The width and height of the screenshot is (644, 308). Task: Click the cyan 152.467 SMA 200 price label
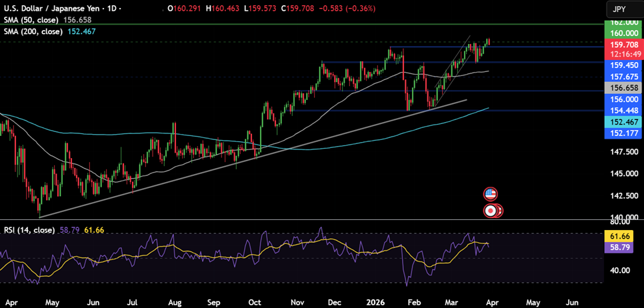point(623,122)
